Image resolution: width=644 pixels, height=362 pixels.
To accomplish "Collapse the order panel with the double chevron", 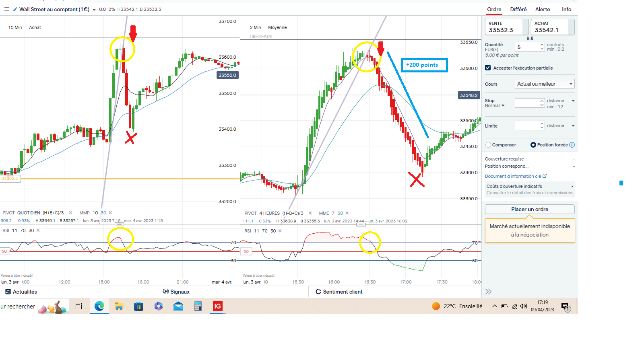I will (x=488, y=292).
